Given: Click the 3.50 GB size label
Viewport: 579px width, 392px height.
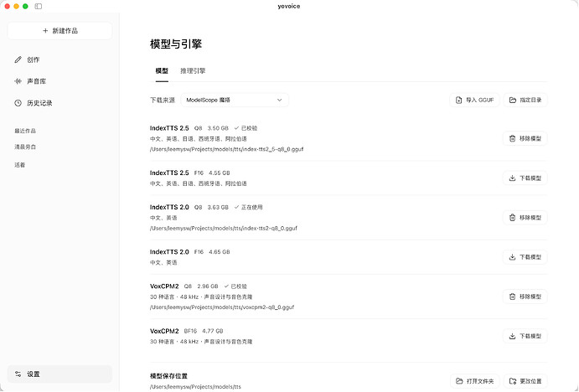Looking at the screenshot, I should [x=218, y=128].
